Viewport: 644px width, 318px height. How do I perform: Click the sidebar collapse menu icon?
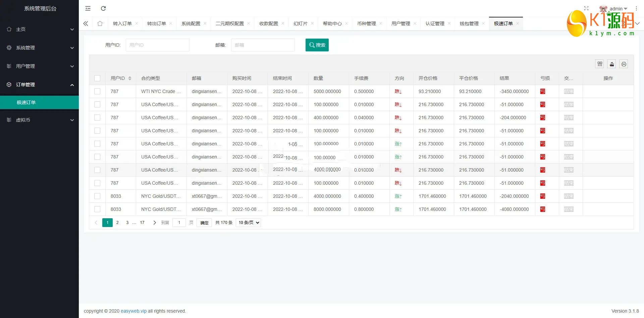[88, 8]
